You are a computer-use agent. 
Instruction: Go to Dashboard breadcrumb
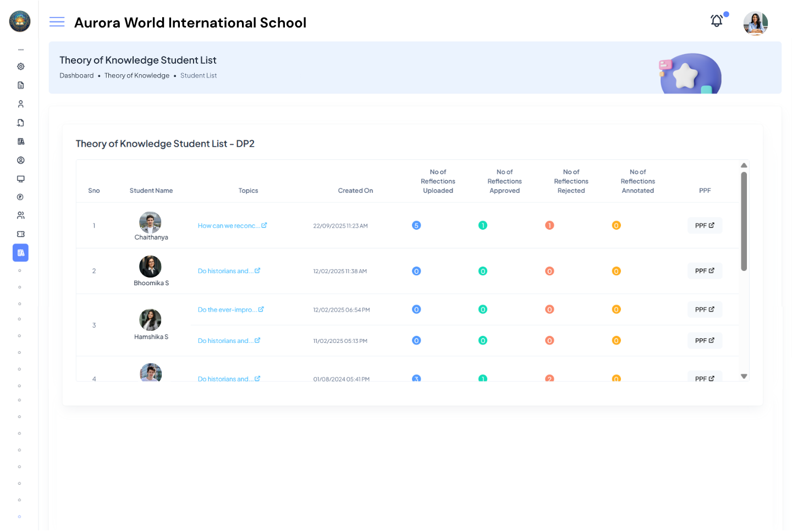[x=76, y=76]
